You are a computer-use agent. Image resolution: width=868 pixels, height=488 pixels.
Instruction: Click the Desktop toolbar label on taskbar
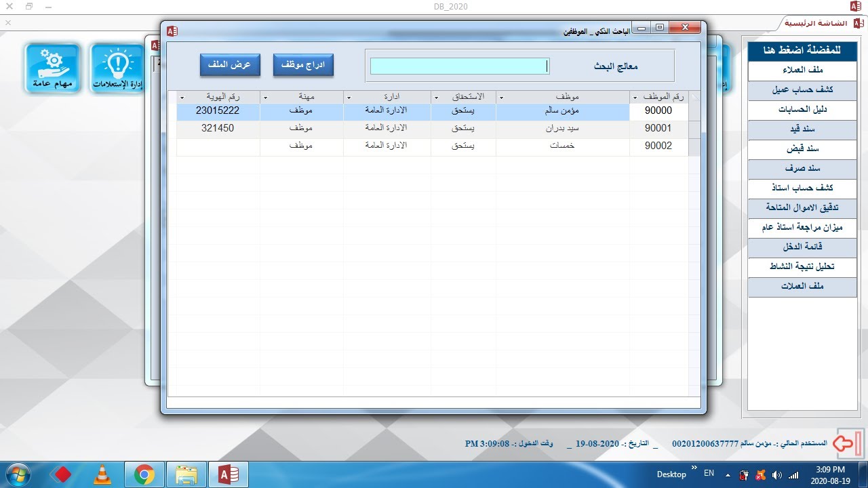671,474
